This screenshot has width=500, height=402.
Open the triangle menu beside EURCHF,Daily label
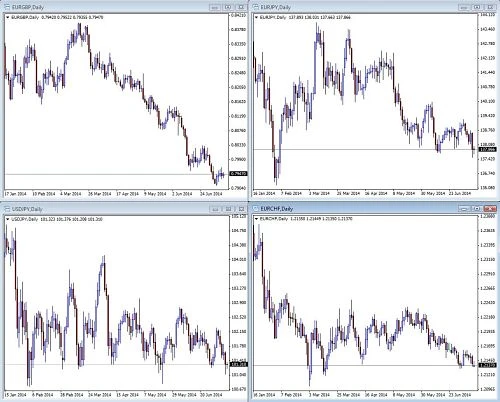(257, 219)
